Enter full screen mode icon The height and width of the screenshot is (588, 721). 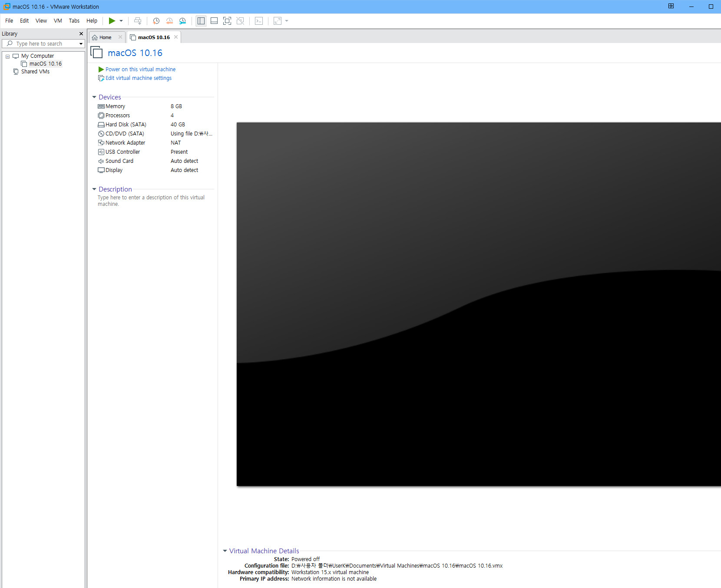tap(227, 21)
